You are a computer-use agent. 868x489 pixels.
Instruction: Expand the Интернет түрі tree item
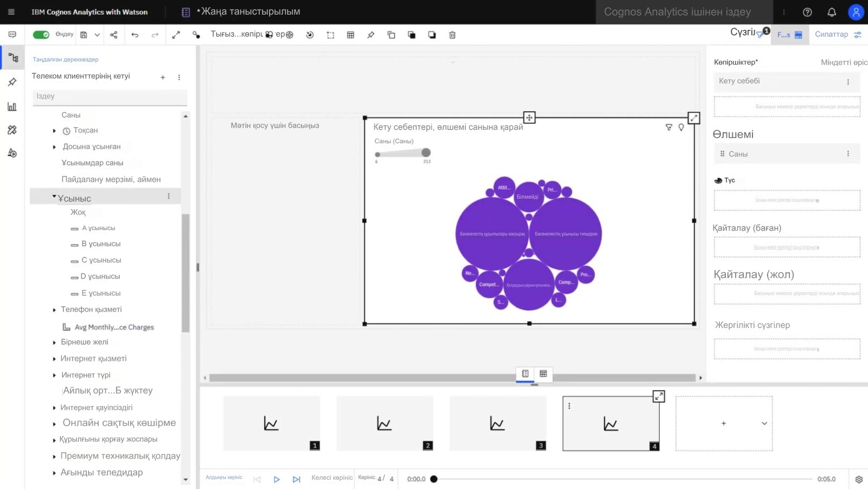[x=54, y=375]
